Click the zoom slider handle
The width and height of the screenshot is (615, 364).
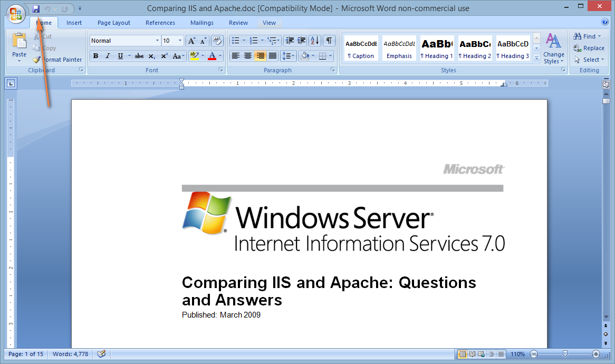click(565, 354)
